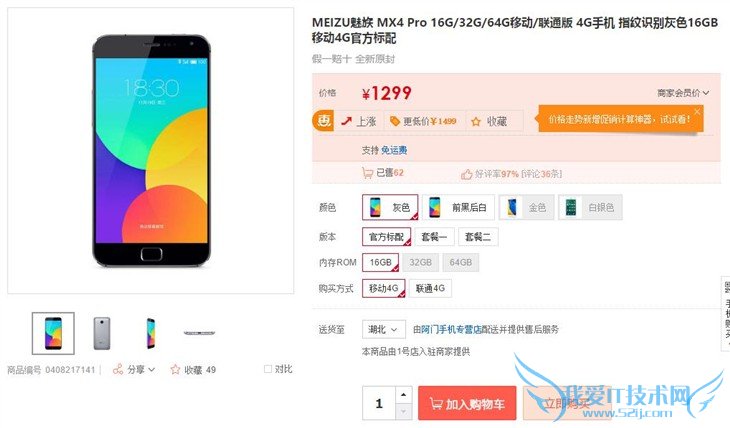Screen dimensions: 730x428
Task: Select the 前黑后白 color swatch
Action: (458, 207)
